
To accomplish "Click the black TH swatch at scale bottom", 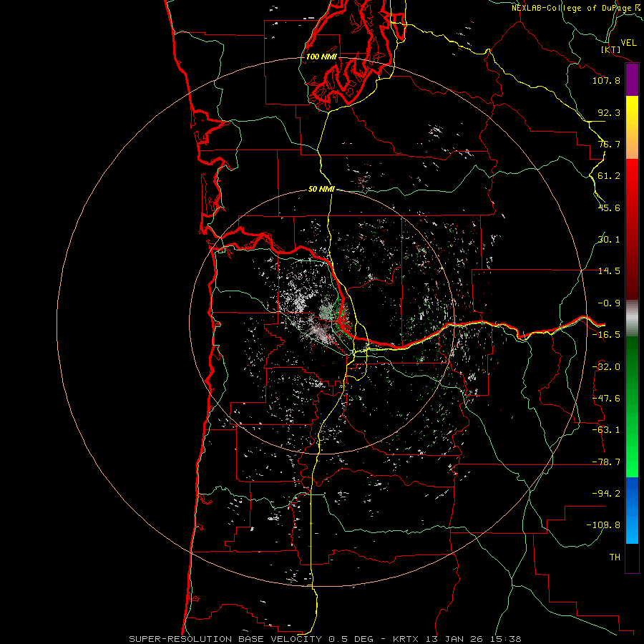I will [x=632, y=558].
